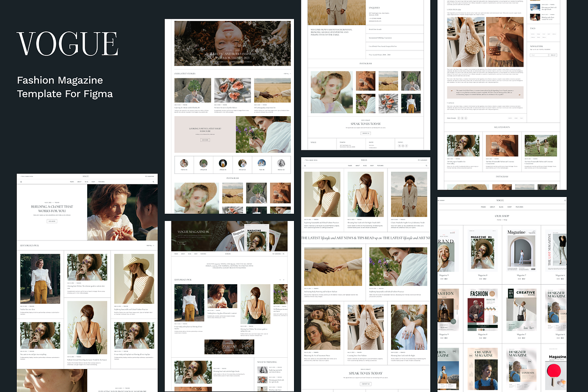Select ABOUT in shop mockup navigation
The image size is (588, 392).
492,207
